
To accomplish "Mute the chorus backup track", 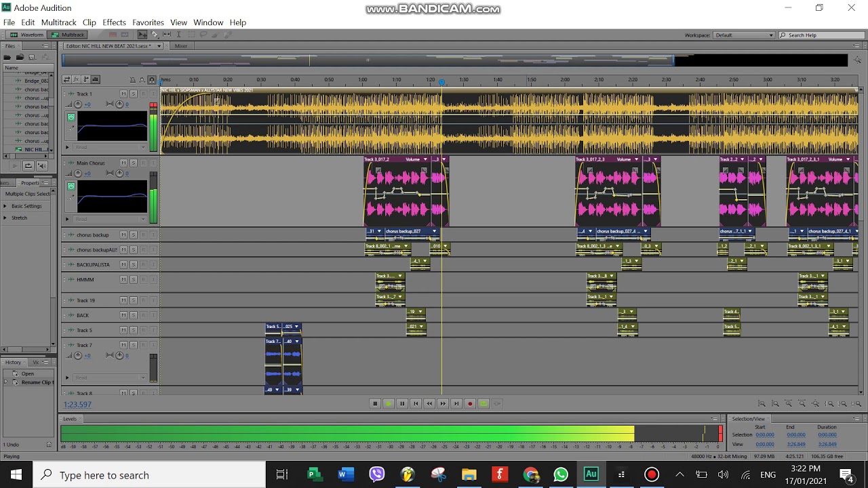I will (123, 235).
